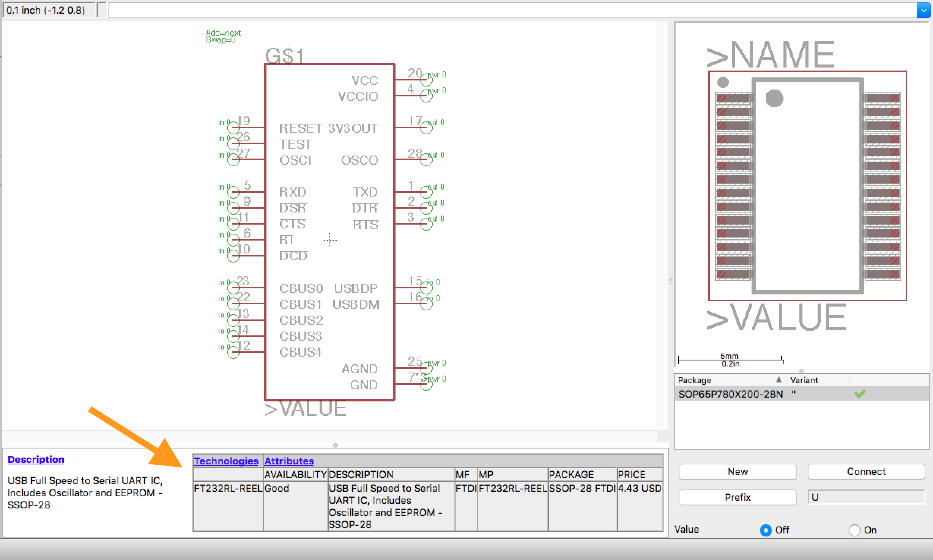This screenshot has width=933, height=560.
Task: Open the Description link
Action: 36,459
